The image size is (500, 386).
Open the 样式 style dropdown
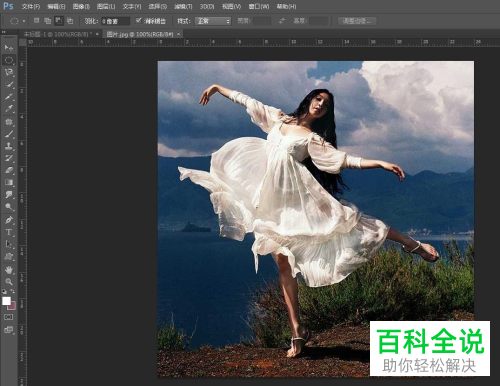click(212, 21)
